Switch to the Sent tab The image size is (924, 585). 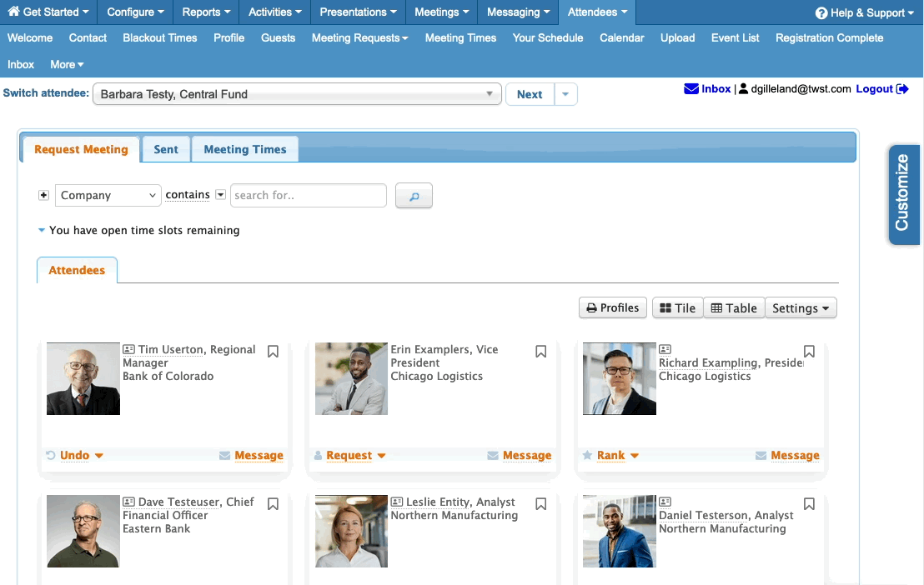(x=166, y=150)
